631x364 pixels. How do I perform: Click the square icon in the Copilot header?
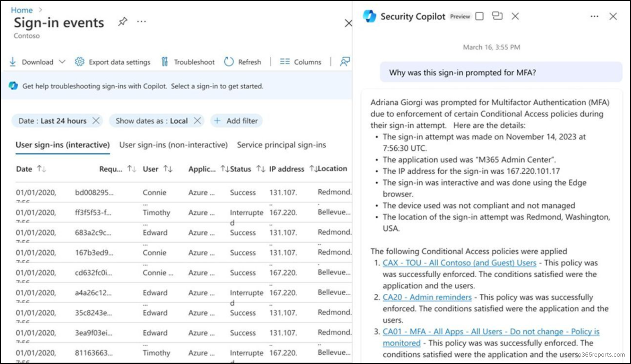479,16
